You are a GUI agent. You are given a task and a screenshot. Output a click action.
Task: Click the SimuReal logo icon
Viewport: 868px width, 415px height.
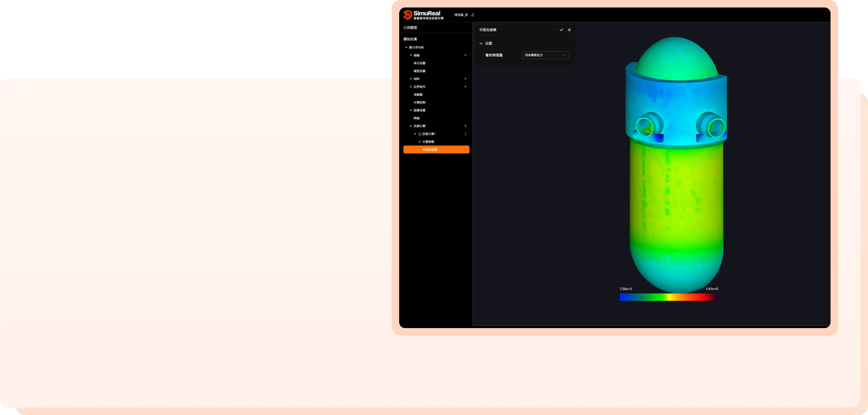(x=407, y=15)
